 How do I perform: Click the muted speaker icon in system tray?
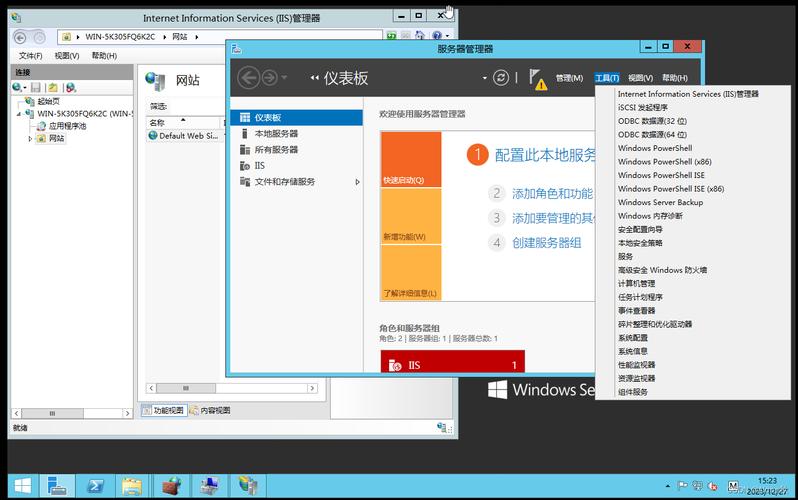713,486
